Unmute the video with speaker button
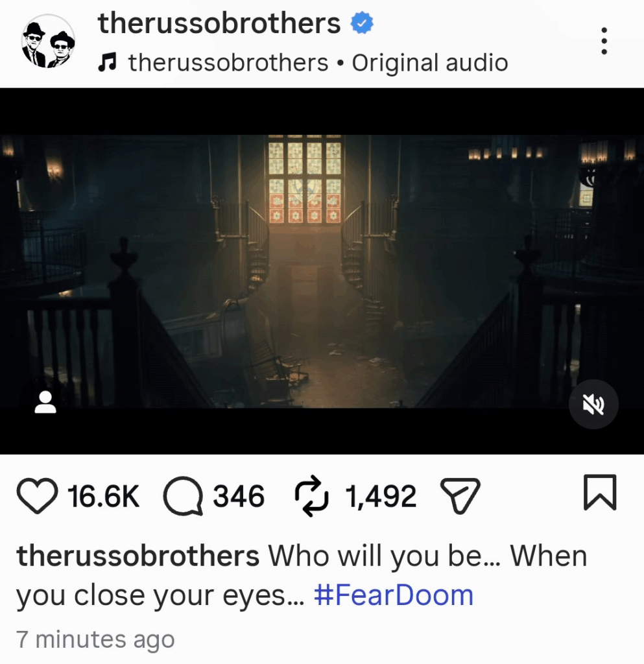The image size is (644, 664). coord(593,405)
